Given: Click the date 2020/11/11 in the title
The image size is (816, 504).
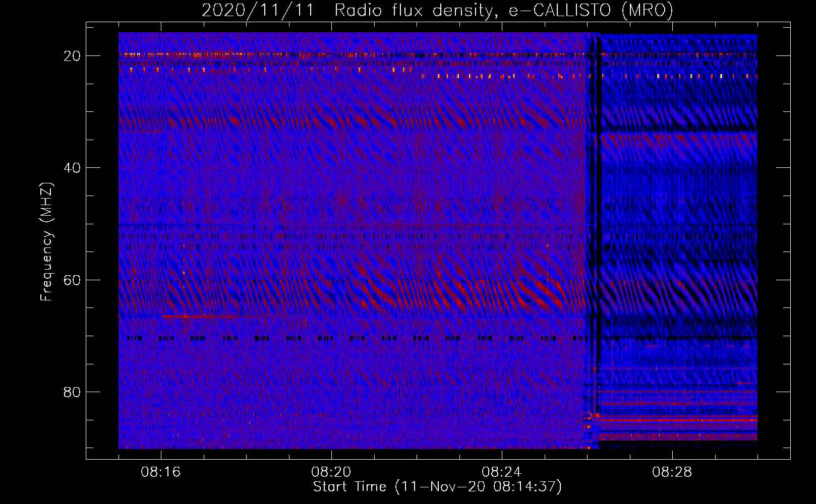Looking at the screenshot, I should click(257, 10).
